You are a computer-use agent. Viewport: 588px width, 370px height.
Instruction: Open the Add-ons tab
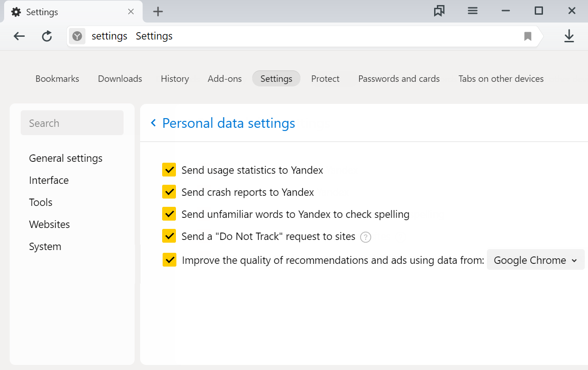coord(225,79)
